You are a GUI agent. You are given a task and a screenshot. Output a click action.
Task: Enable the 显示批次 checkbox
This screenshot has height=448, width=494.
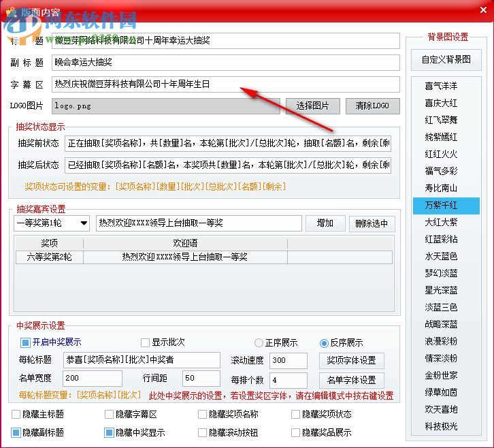[x=145, y=342]
